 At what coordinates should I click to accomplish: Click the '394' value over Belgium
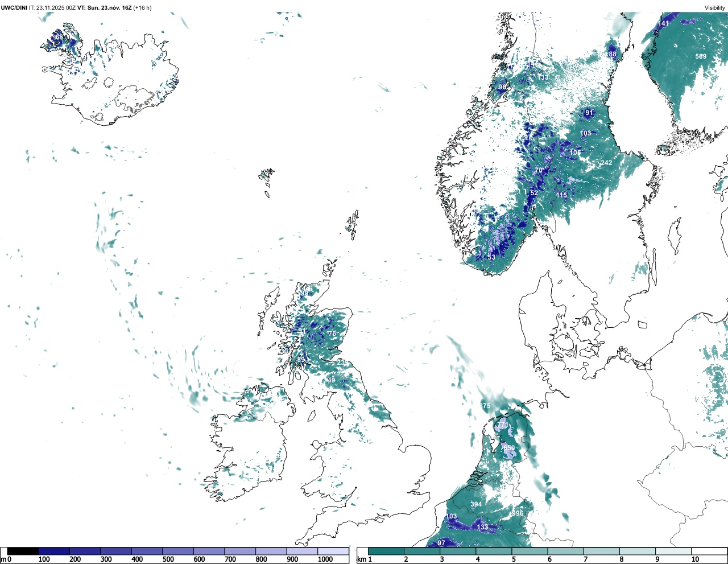pyautogui.click(x=477, y=504)
